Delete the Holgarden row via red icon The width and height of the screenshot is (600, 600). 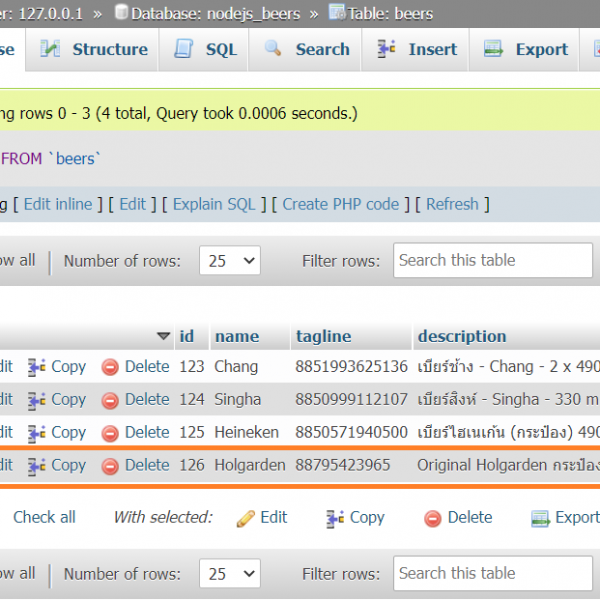pyautogui.click(x=111, y=466)
